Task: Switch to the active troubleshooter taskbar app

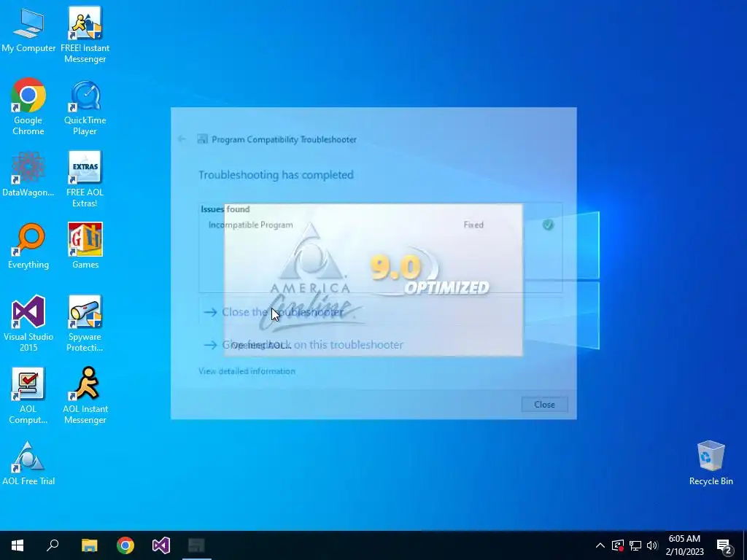Action: click(x=197, y=545)
